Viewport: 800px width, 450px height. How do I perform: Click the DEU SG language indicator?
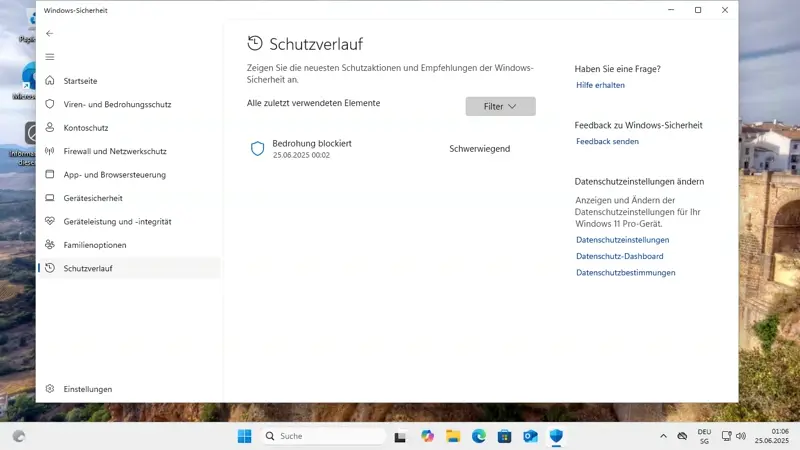click(704, 436)
